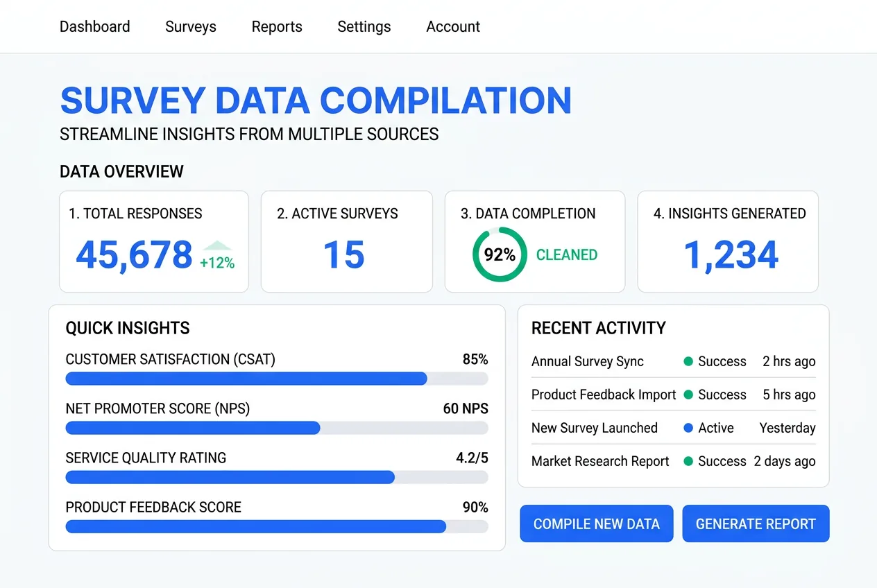Screen dimensions: 877x588
Task: Open the Surveys menu
Action: pos(190,26)
